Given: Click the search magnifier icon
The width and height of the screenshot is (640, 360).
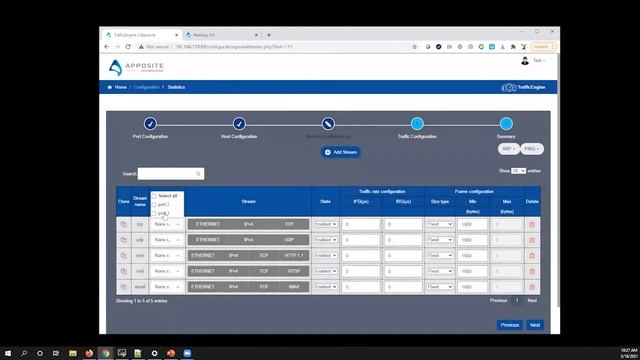Looking at the screenshot, I should pos(198,174).
